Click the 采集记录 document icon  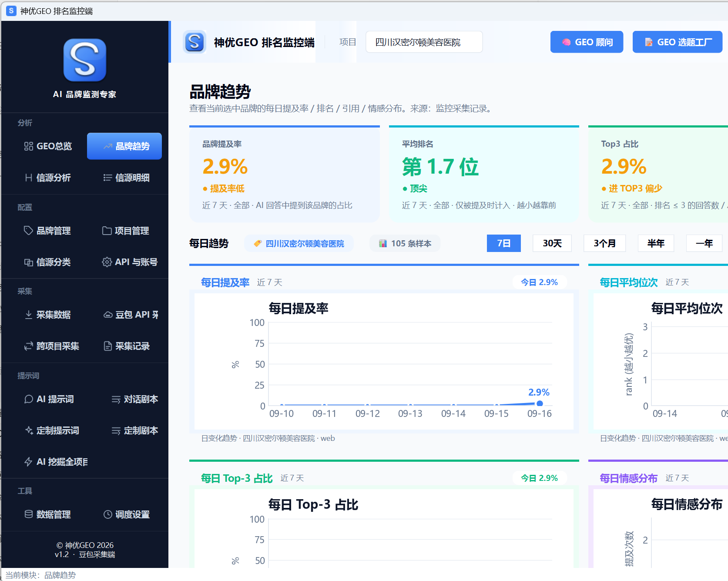tap(108, 346)
